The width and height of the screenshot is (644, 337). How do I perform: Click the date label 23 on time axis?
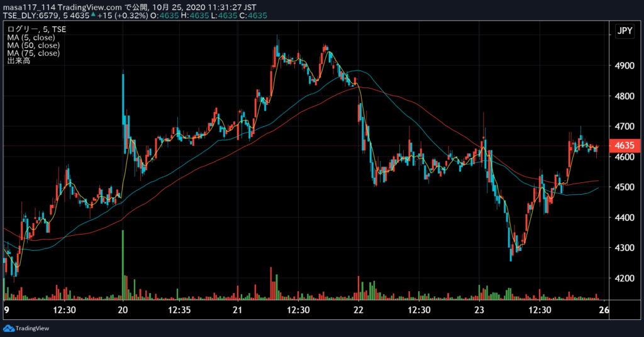pos(479,310)
